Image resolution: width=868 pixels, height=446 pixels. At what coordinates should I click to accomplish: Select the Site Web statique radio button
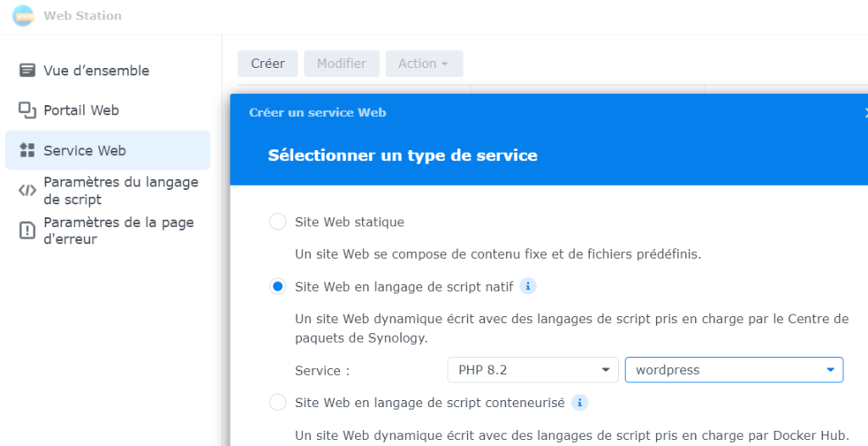coord(277,222)
